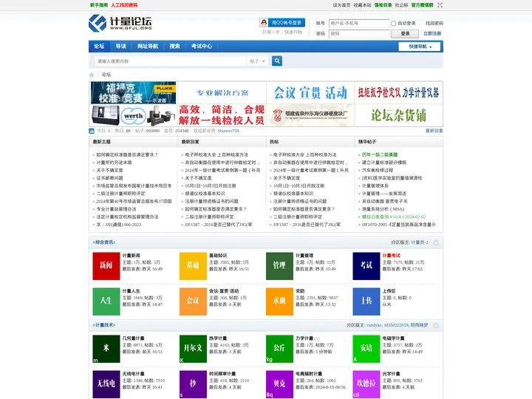Select the 论坛 nav tab
The image size is (532, 399).
pos(99,46)
